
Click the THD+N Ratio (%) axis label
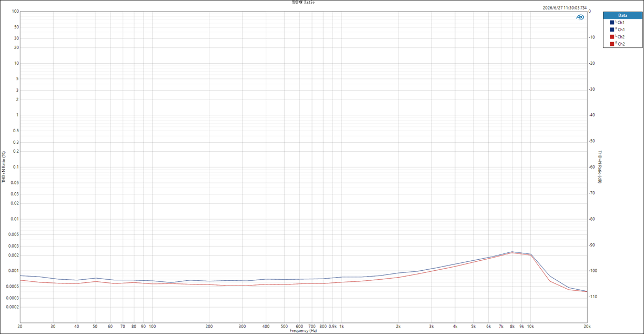(x=4, y=167)
